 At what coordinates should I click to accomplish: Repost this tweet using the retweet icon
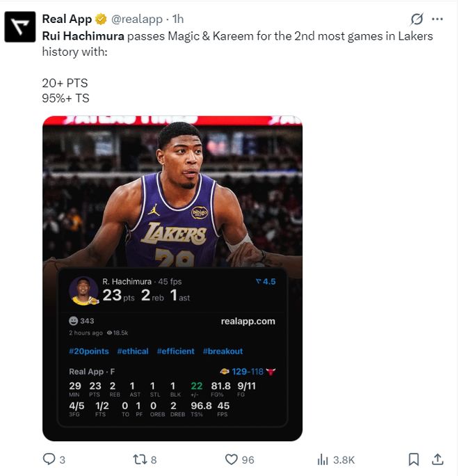tap(140, 459)
